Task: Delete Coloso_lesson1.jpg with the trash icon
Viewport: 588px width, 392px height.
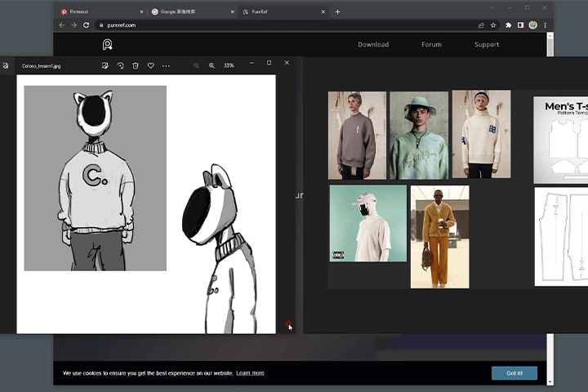Action: click(x=136, y=65)
